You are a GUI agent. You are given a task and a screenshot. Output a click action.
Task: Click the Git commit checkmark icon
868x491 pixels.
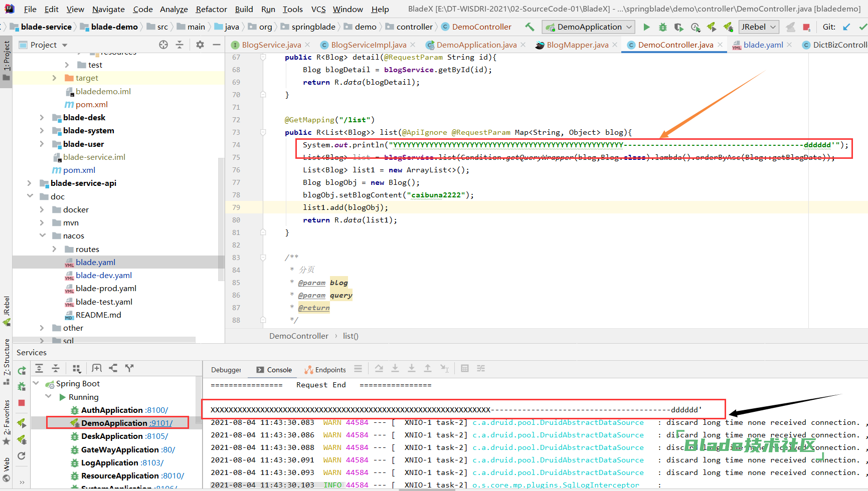click(862, 27)
